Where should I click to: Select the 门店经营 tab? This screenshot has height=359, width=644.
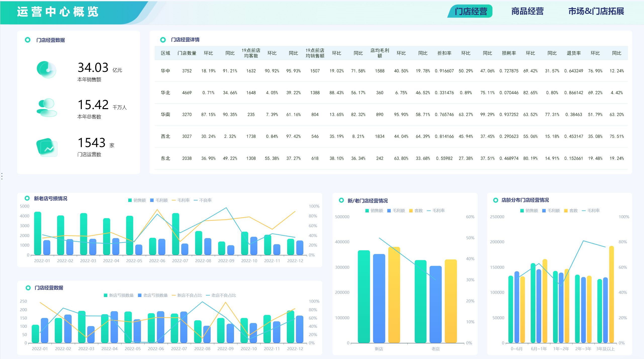471,11
